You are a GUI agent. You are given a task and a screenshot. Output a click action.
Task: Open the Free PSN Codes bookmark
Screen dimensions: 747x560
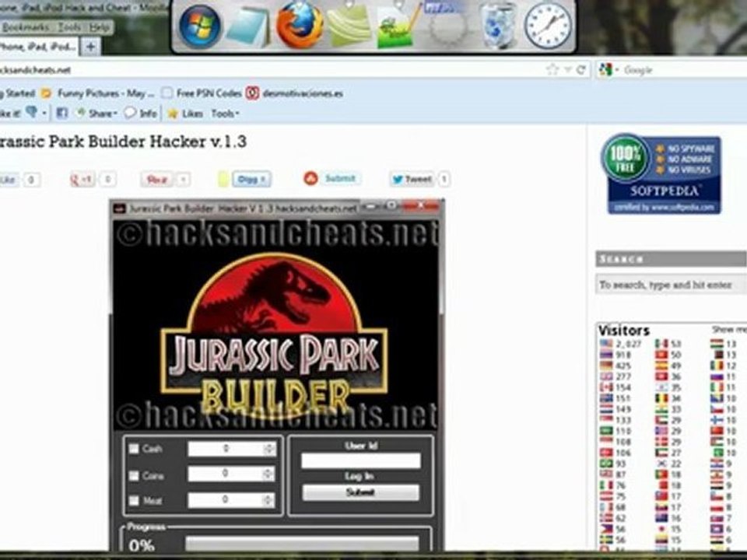(202, 93)
